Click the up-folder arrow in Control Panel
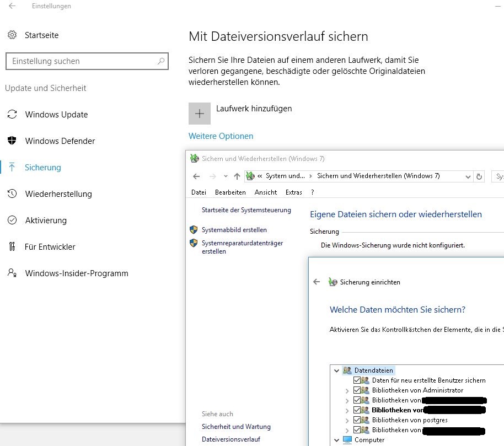Viewport: 504px width, 446px height. click(x=237, y=176)
